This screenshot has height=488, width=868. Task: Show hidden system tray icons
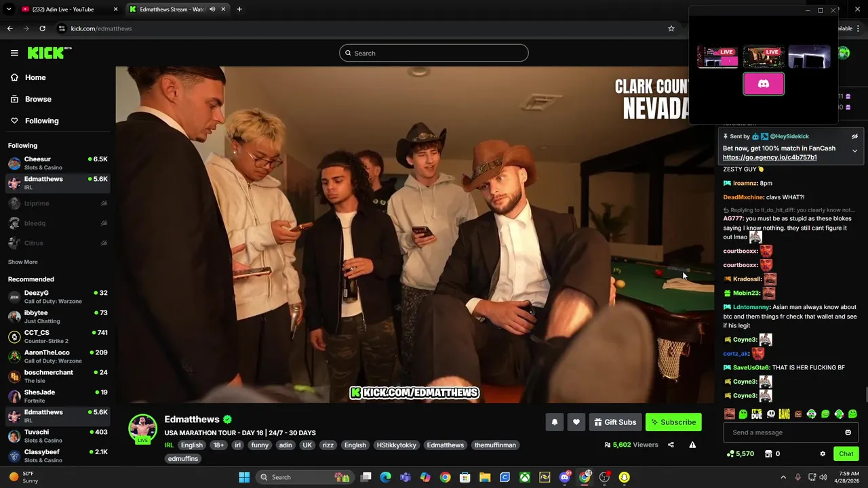tap(783, 477)
